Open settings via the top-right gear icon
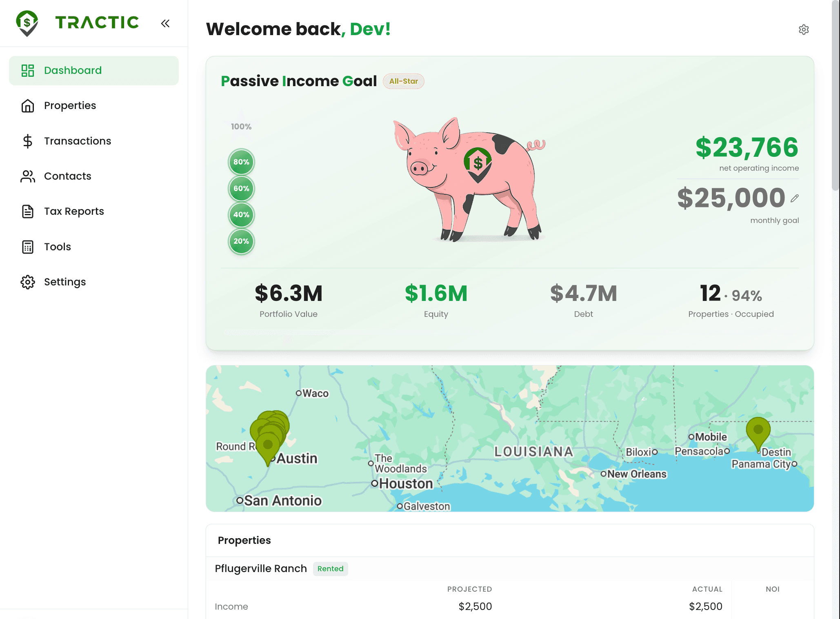840x619 pixels. point(803,29)
